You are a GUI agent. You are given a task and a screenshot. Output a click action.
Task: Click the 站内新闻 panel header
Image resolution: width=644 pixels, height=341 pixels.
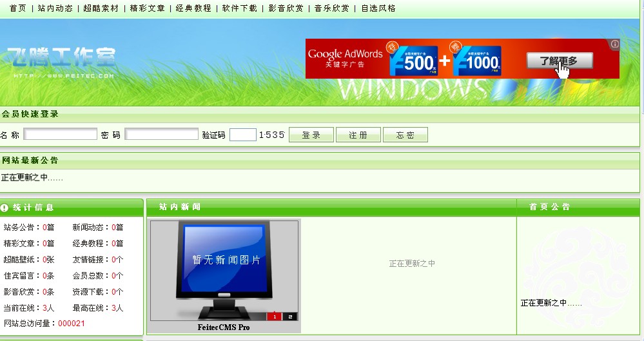point(180,207)
